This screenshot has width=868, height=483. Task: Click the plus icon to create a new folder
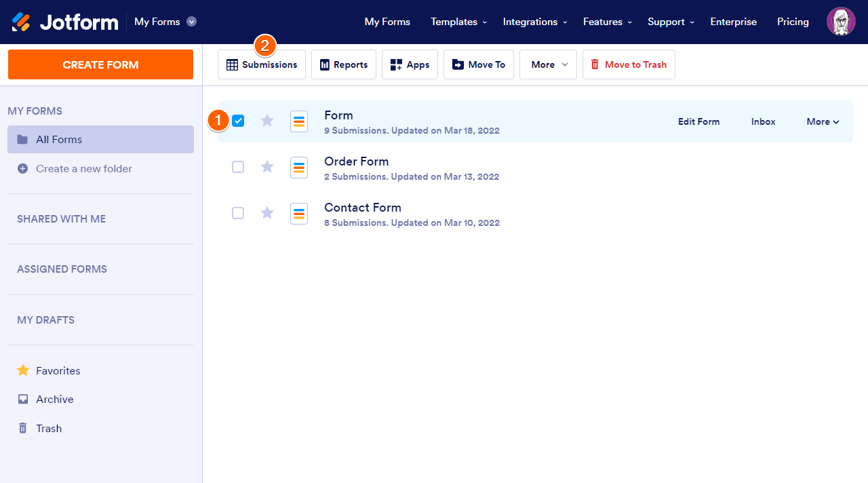(x=22, y=168)
